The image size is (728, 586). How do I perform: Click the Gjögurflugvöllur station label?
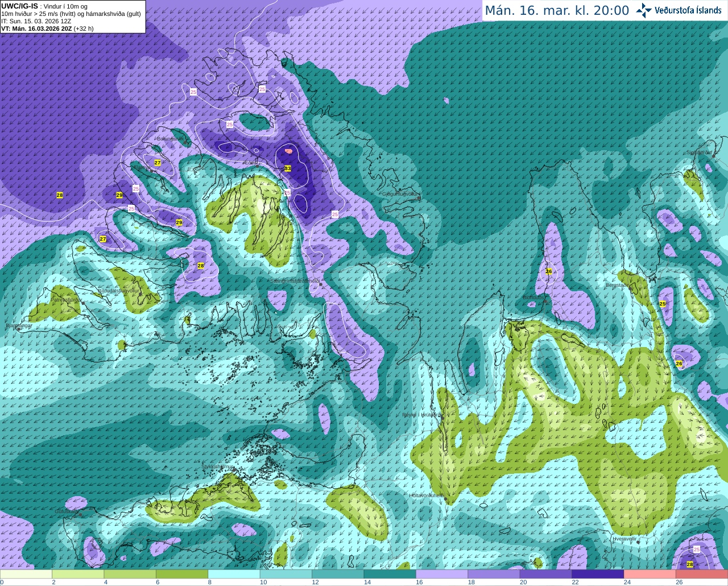coord(401,194)
